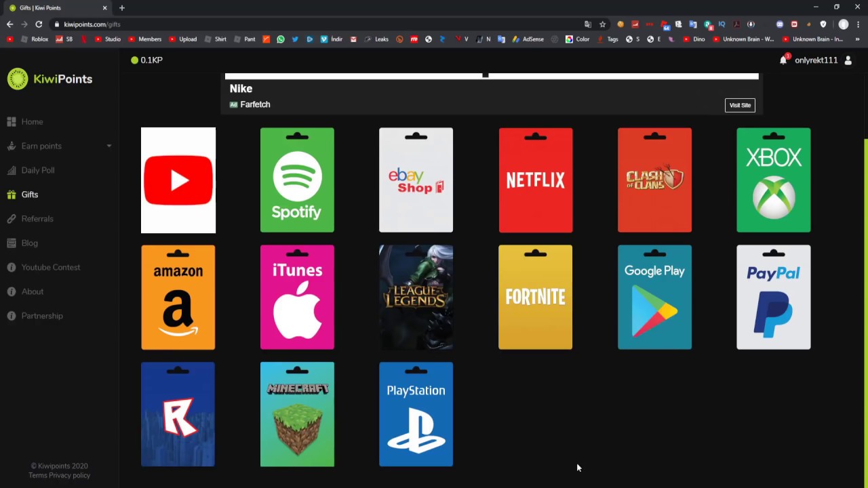This screenshot has width=868, height=488.
Task: Click the IQ extension icon
Action: [x=722, y=24]
